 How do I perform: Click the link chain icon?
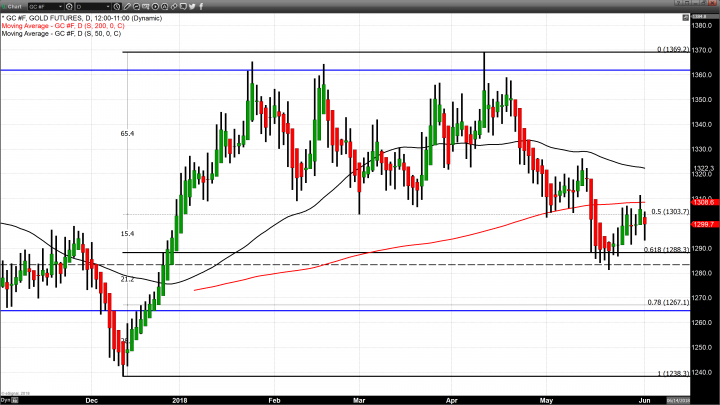(174, 6)
